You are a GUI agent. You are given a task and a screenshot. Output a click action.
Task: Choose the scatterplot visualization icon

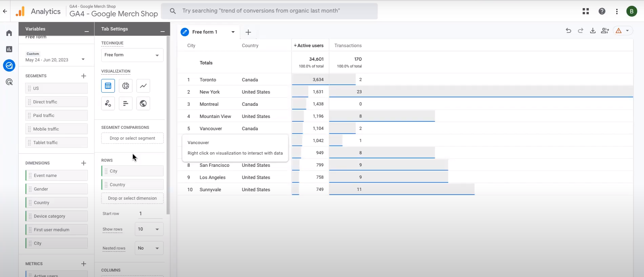108,103
